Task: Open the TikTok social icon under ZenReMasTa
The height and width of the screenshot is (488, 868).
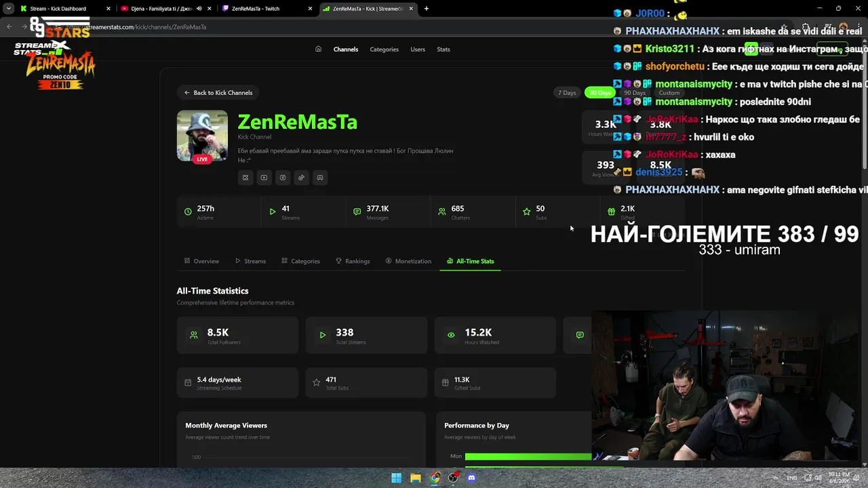Action: (x=301, y=178)
